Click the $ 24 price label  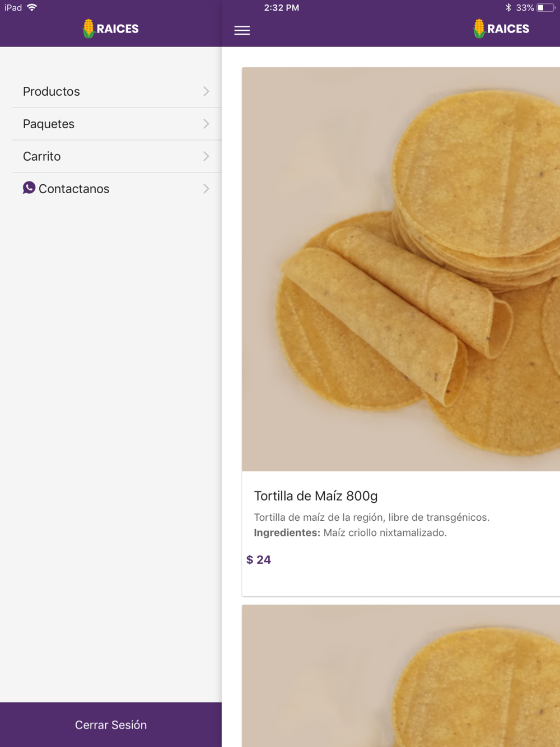(259, 559)
